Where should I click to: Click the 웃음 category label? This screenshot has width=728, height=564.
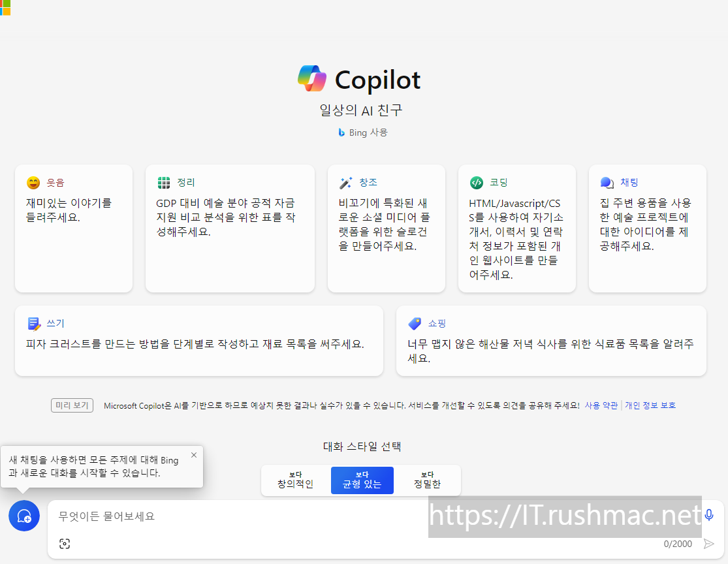click(x=55, y=182)
